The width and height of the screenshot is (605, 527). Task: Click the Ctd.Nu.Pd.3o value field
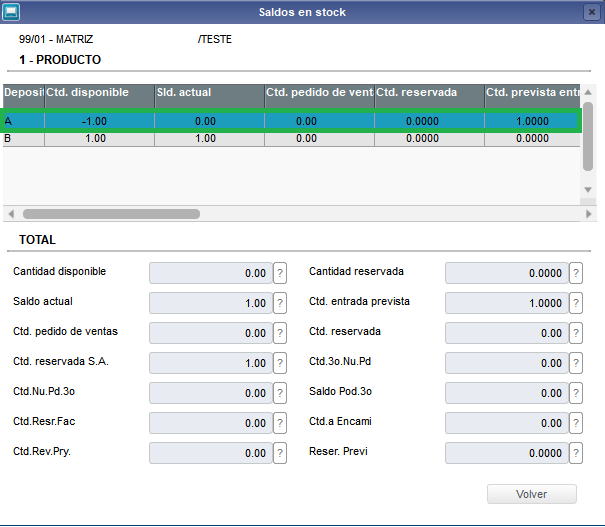tap(211, 393)
